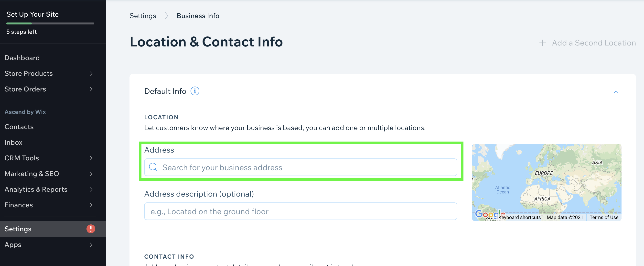Click the red Settings alert badge
Image resolution: width=644 pixels, height=266 pixels.
(x=91, y=229)
